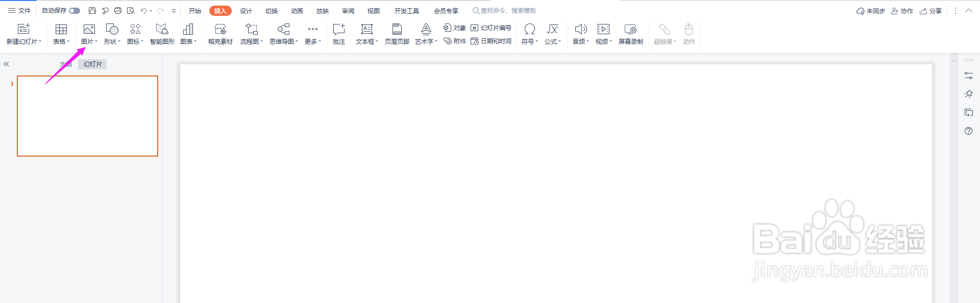Click the Undo arrow
This screenshot has width=980, height=303.
(x=144, y=11)
